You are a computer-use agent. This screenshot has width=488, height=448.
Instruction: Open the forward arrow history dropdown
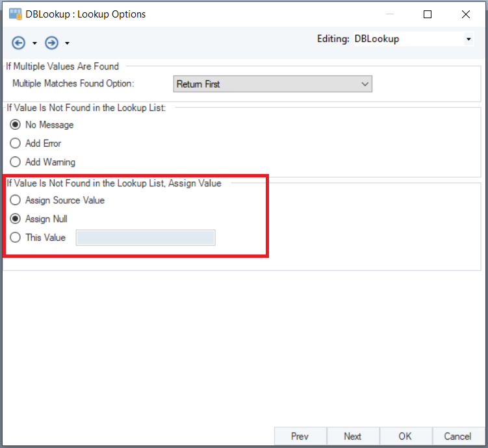coord(67,44)
